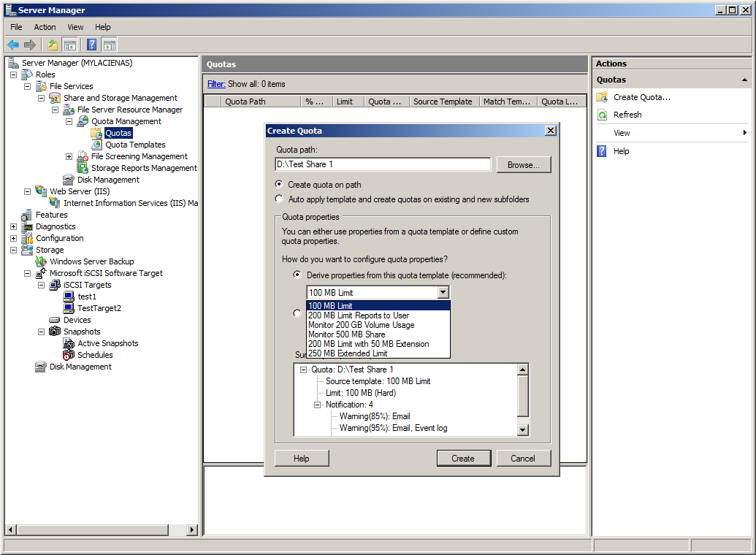The height and width of the screenshot is (555, 756).
Task: Click the Quota Templates icon
Action: pyautogui.click(x=97, y=145)
